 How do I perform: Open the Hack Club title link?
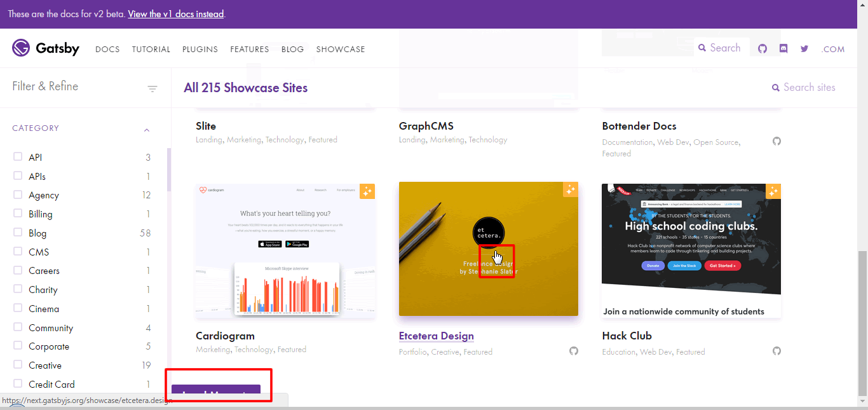pos(627,336)
